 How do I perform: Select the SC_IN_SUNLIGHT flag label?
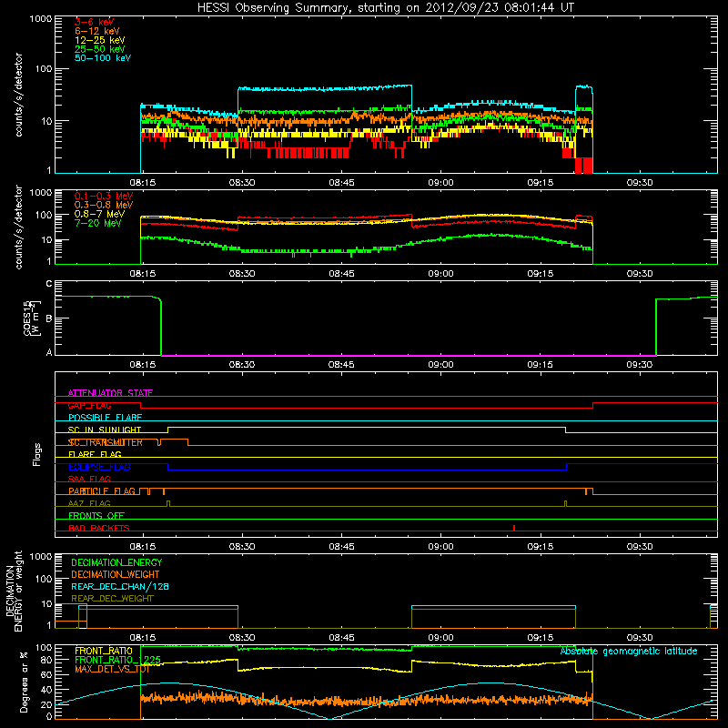point(105,430)
